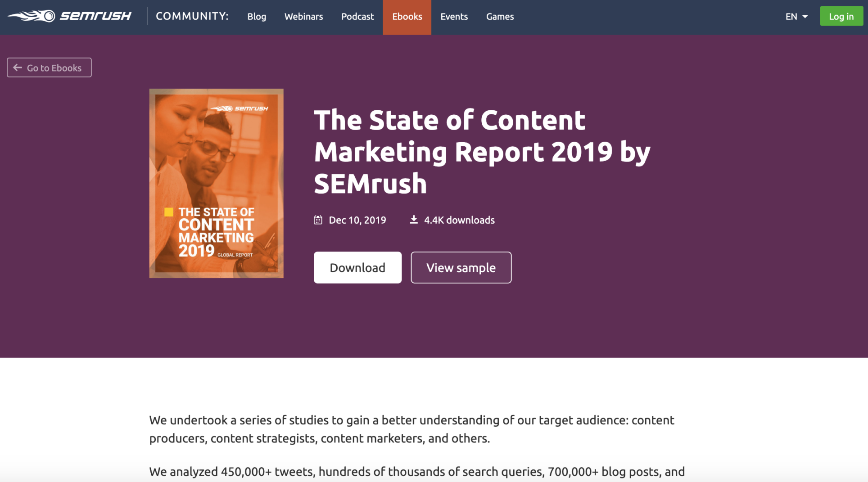
Task: Click the calendar icon next to the date
Action: pos(318,220)
